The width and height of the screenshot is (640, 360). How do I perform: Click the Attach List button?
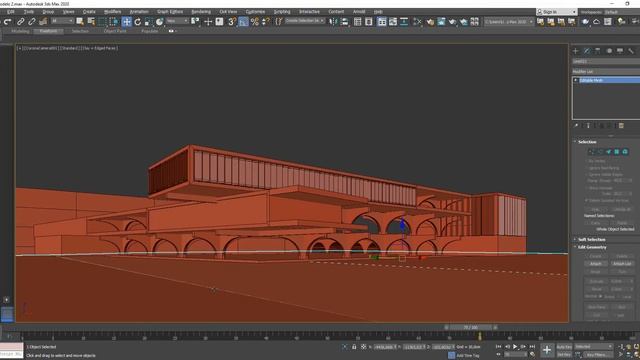coord(622,264)
